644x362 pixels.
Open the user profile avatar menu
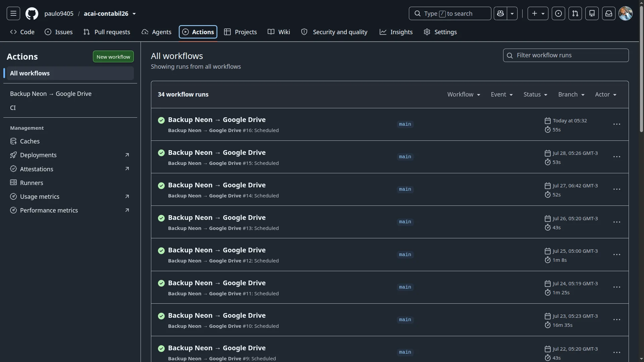coord(626,13)
